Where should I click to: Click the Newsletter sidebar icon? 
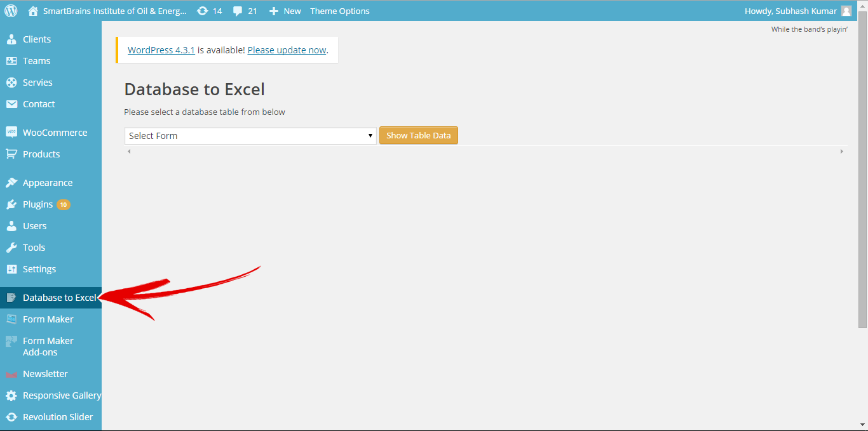(11, 375)
